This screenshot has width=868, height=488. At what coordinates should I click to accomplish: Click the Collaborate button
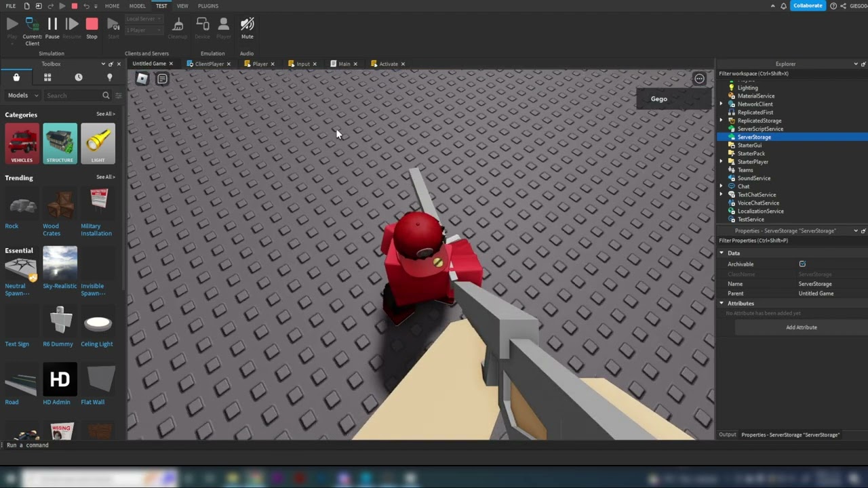click(808, 6)
